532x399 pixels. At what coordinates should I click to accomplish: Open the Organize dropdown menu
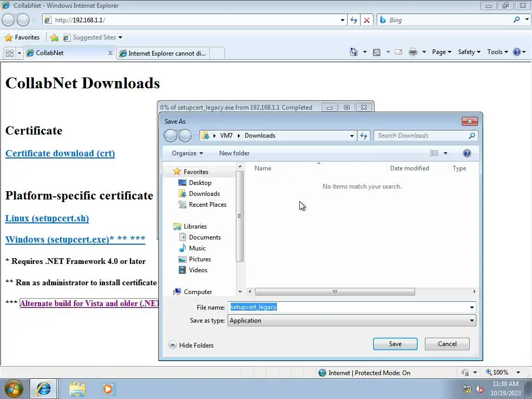(x=188, y=153)
